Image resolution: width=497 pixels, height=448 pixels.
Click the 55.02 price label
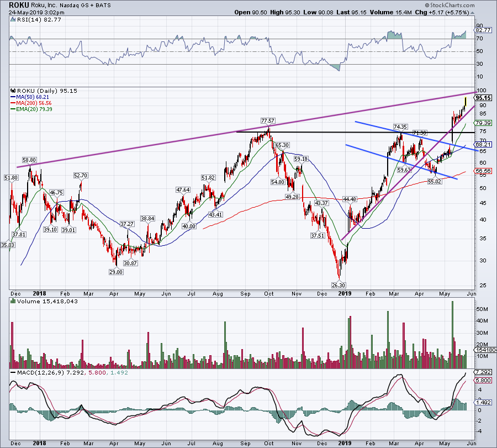click(435, 181)
